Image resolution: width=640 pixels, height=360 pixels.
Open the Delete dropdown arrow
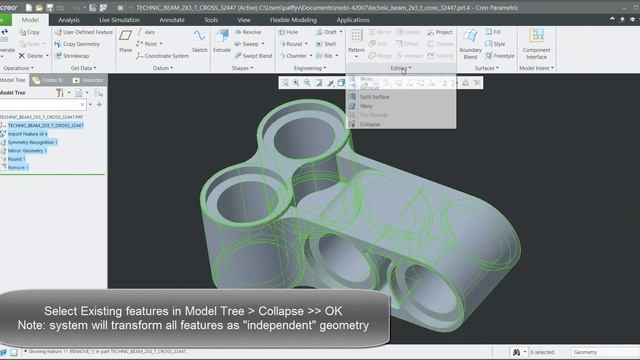47,56
